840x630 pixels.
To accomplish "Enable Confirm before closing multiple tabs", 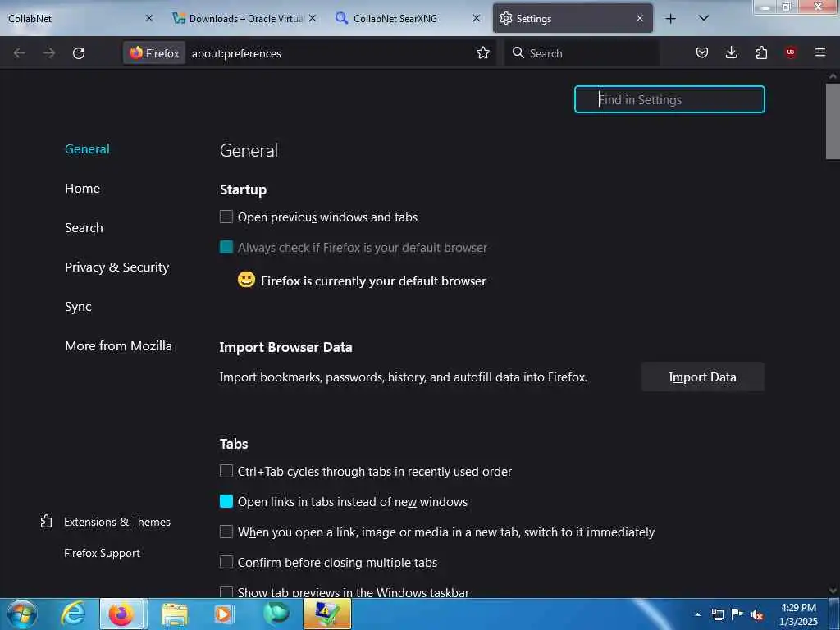I will click(x=226, y=562).
